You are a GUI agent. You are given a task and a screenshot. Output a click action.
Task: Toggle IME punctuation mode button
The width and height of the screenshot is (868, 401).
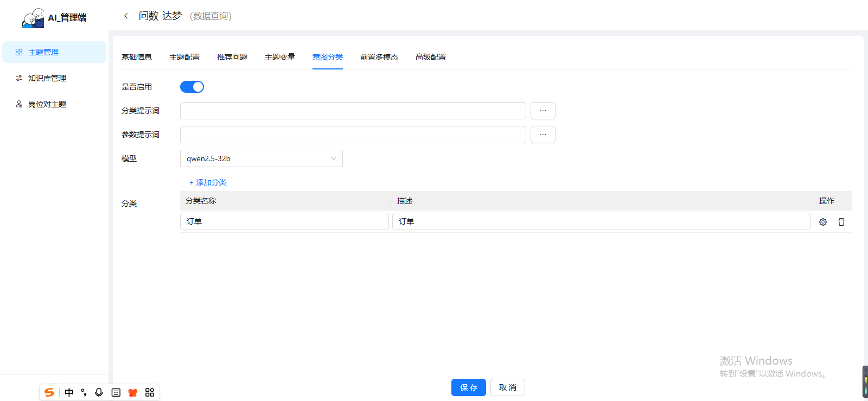click(84, 392)
